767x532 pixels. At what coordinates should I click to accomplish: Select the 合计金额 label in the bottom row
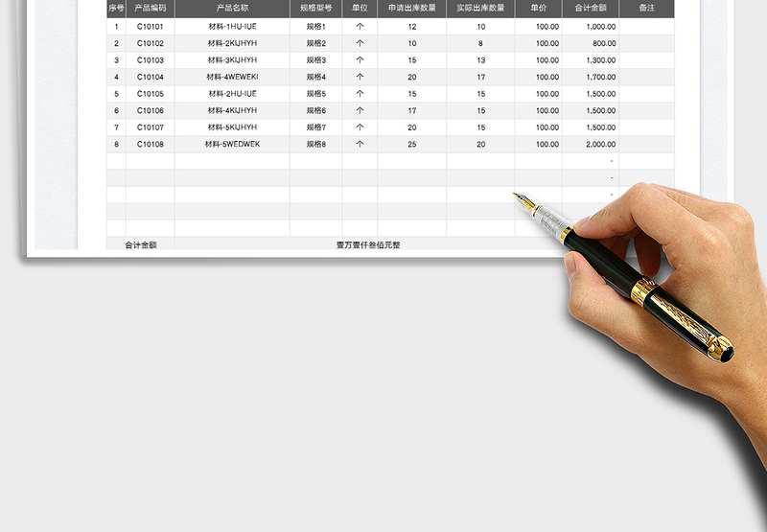pos(141,244)
